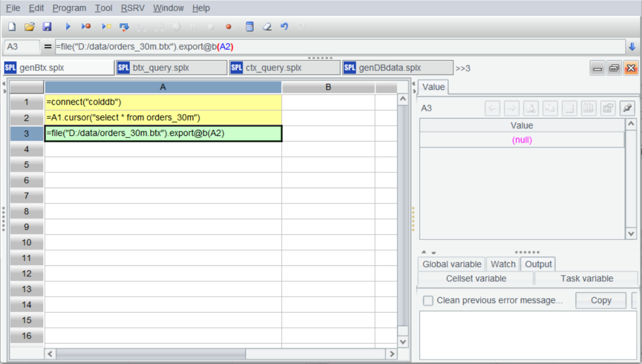
Task: Select column A header
Action: [x=163, y=87]
